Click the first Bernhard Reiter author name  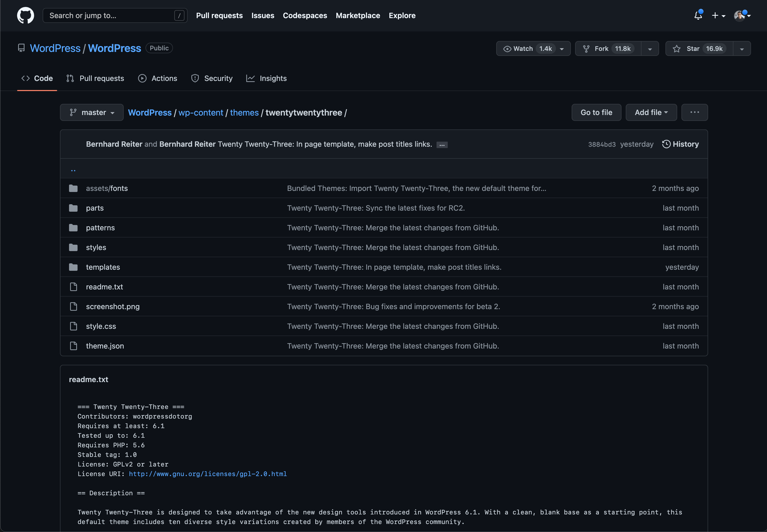click(114, 144)
